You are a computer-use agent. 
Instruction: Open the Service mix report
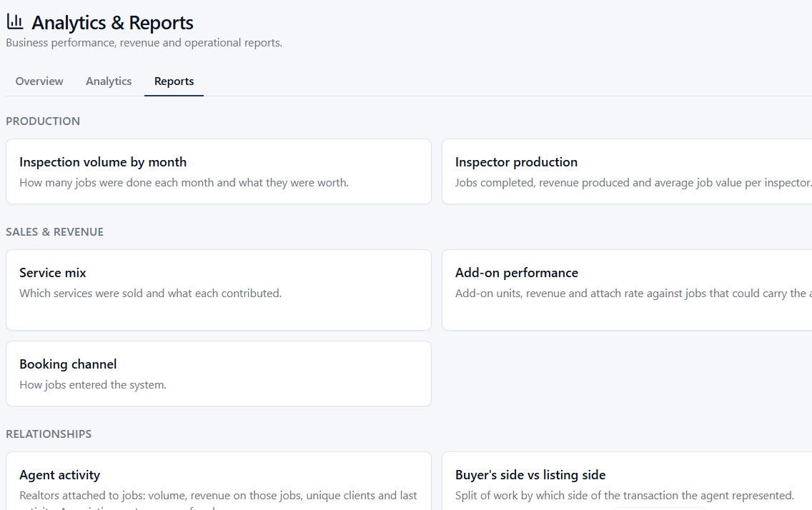[x=219, y=290]
